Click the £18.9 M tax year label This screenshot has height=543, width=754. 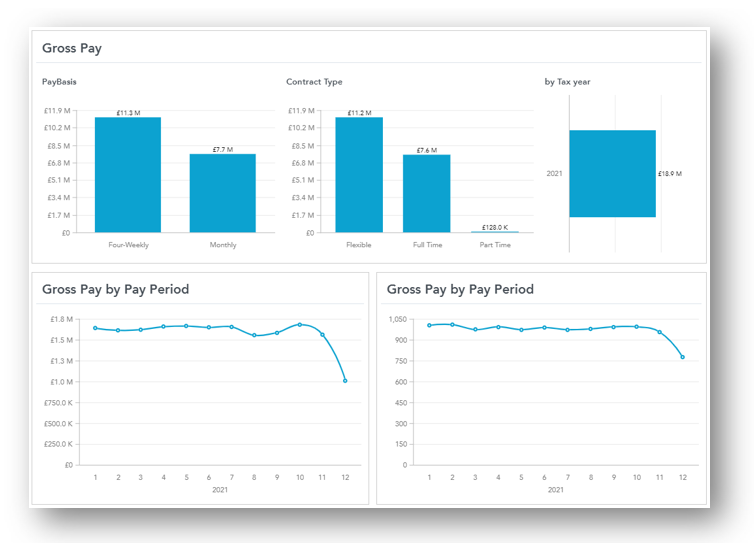(x=670, y=174)
